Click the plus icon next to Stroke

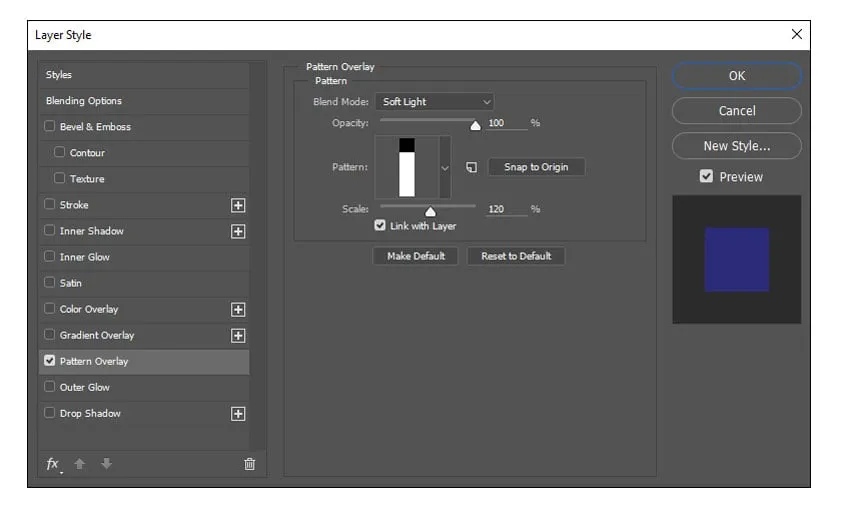[x=238, y=205]
